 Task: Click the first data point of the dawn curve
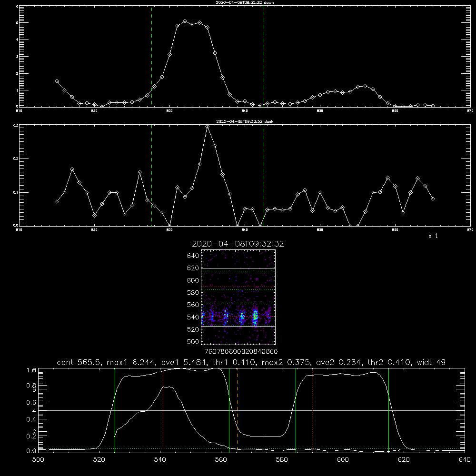57,81
